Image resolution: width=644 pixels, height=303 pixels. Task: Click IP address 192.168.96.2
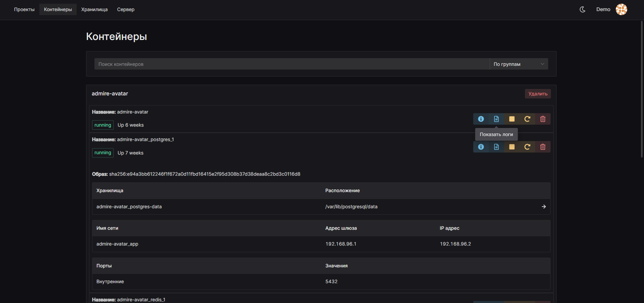(455, 244)
